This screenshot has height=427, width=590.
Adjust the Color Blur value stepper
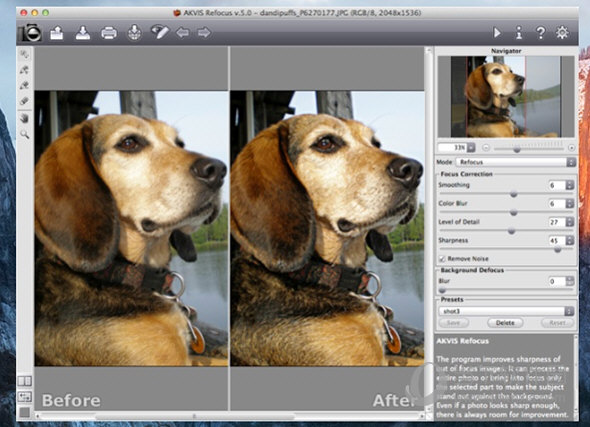pyautogui.click(x=570, y=204)
